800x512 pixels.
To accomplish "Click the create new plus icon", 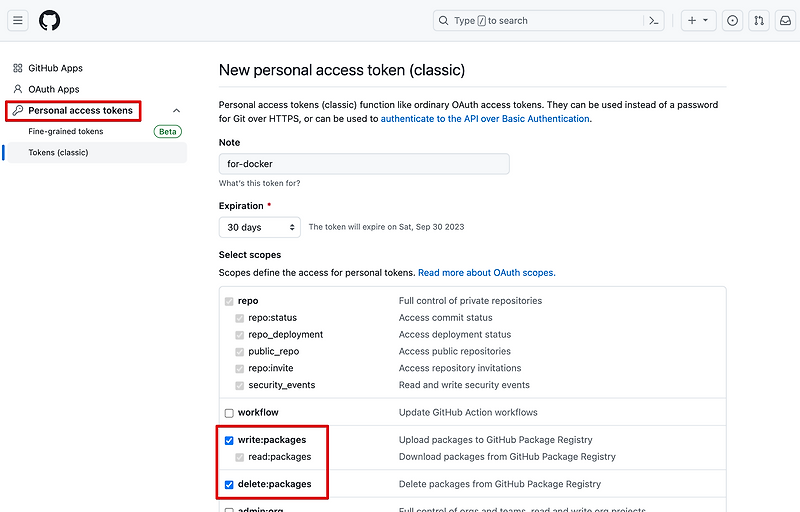I will (x=692, y=20).
